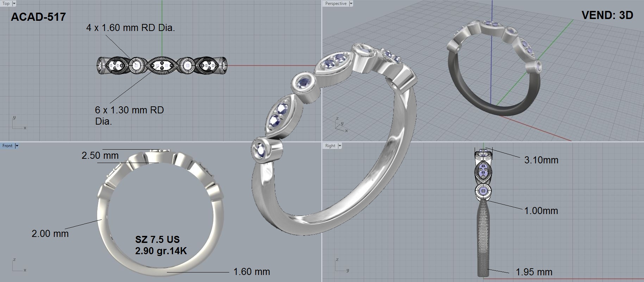Select the ACAD-517 text label
Image resolution: width=644 pixels, height=282 pixels.
(38, 17)
